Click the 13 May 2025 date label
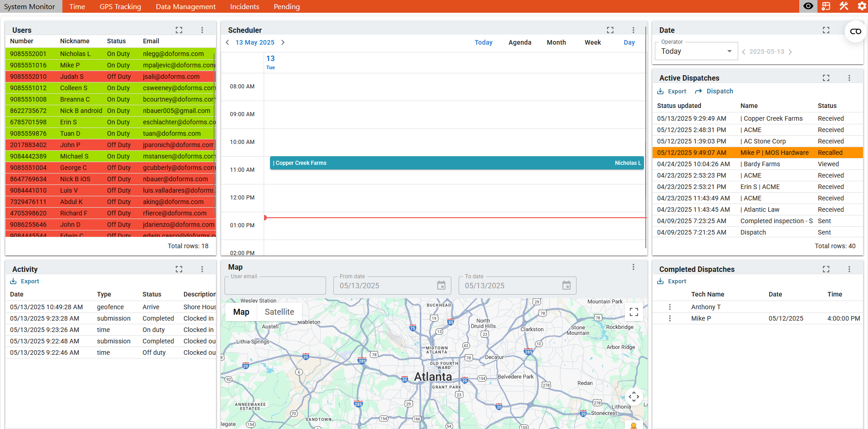868x429 pixels. [255, 42]
